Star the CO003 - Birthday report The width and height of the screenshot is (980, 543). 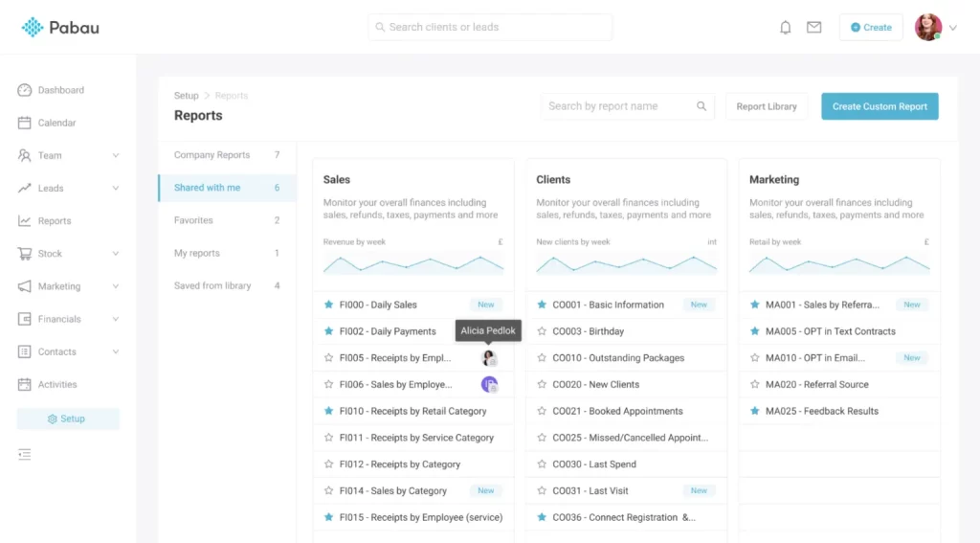click(x=542, y=331)
